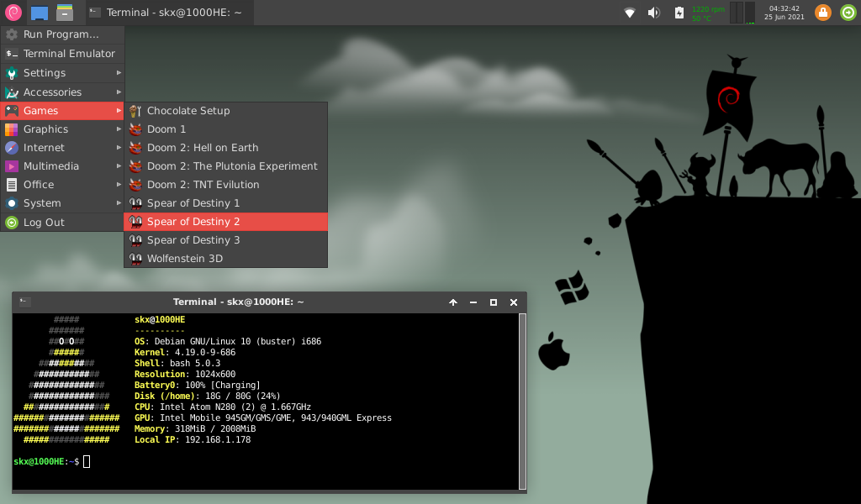Click the Doom 1 demon icon

point(135,129)
